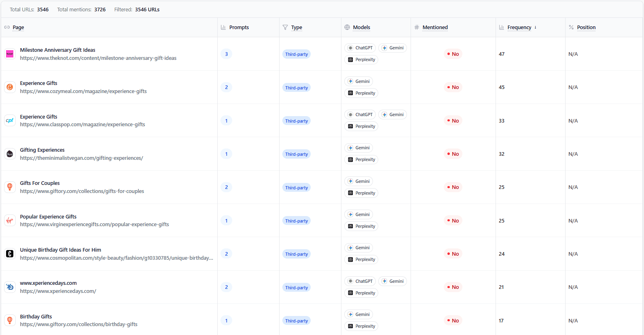Click Third-party badge in Gifting Experiences row
The width and height of the screenshot is (644, 335).
(x=297, y=154)
